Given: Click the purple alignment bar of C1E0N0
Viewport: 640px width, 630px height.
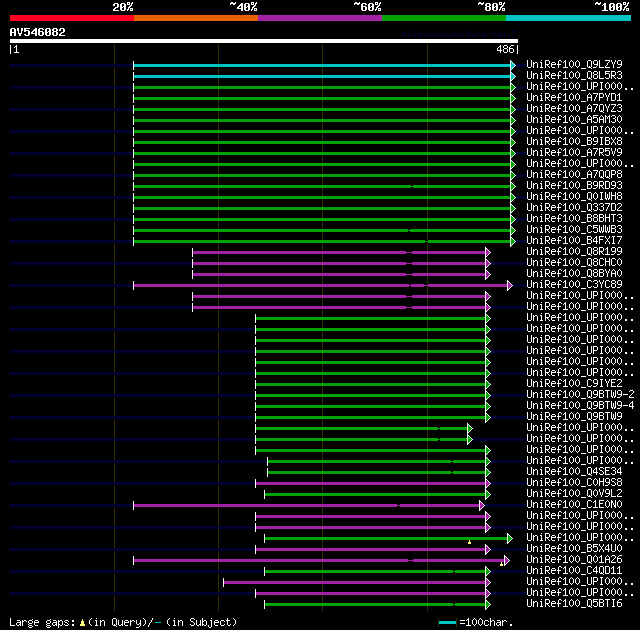Looking at the screenshot, I should click(x=306, y=506).
